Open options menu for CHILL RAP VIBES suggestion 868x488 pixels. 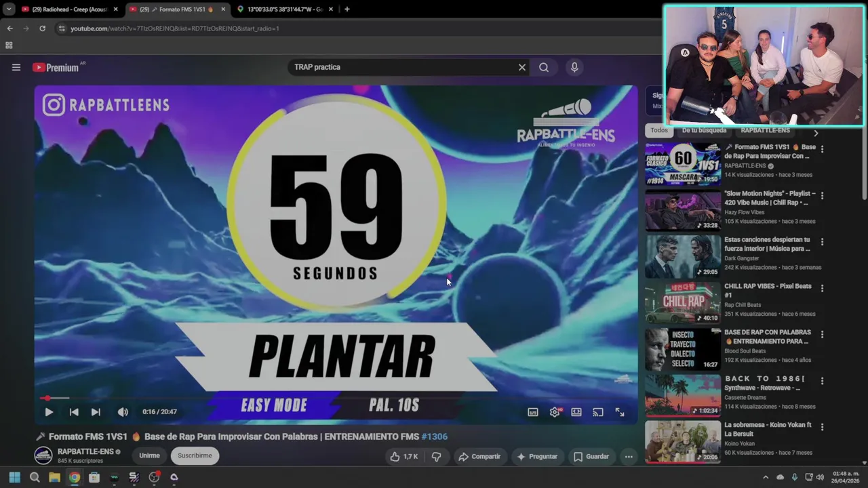(822, 288)
